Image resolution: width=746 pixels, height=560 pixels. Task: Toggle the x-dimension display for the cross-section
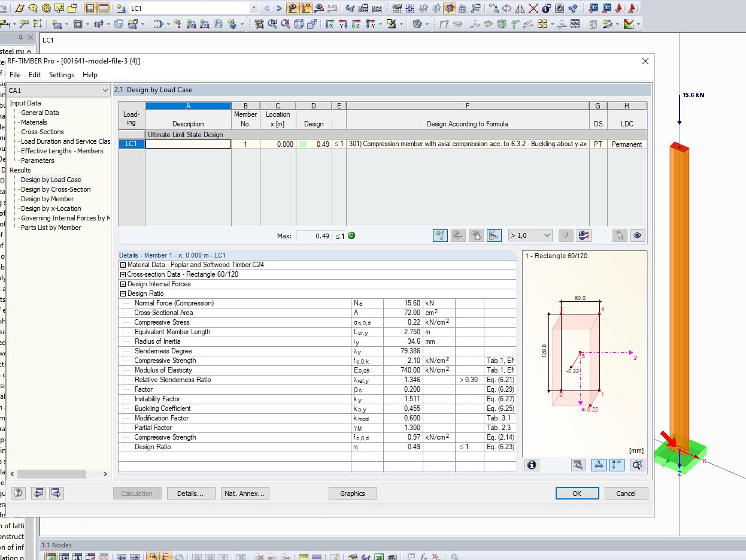coord(599,465)
